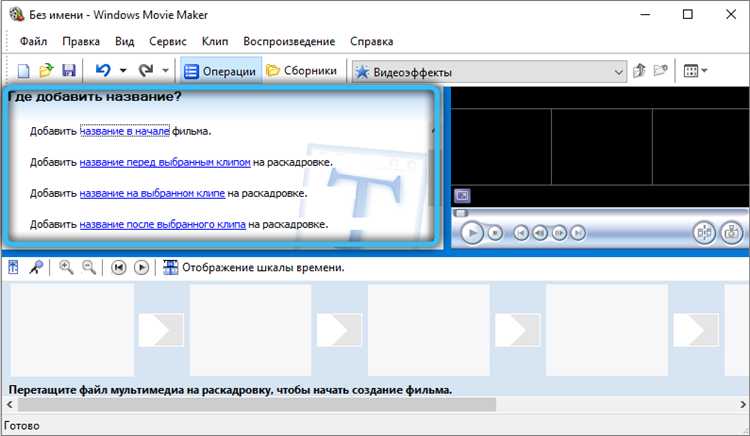Open the Сервис menu
This screenshot has width=750, height=436.
pos(167,42)
